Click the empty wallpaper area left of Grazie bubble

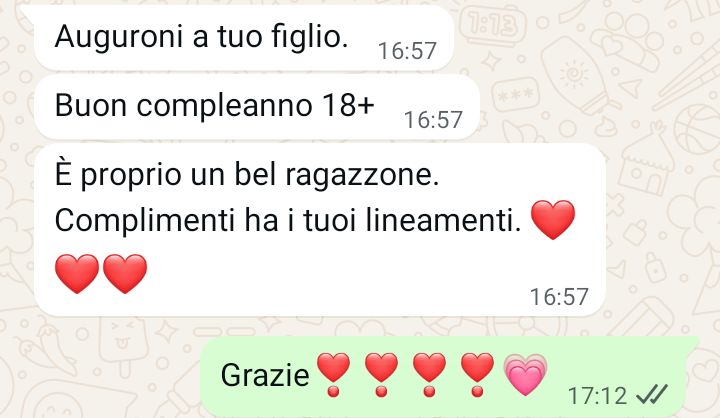click(x=99, y=374)
